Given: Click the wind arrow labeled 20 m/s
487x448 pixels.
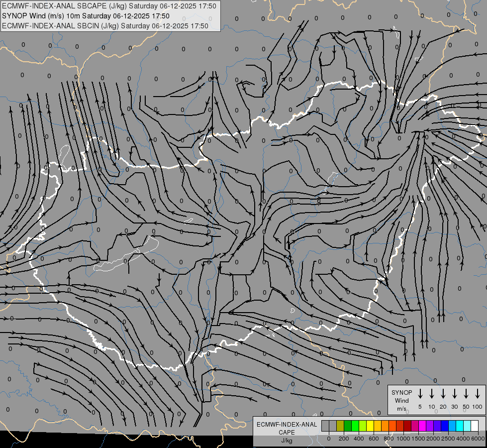Looking at the screenshot, I should pos(443,394).
